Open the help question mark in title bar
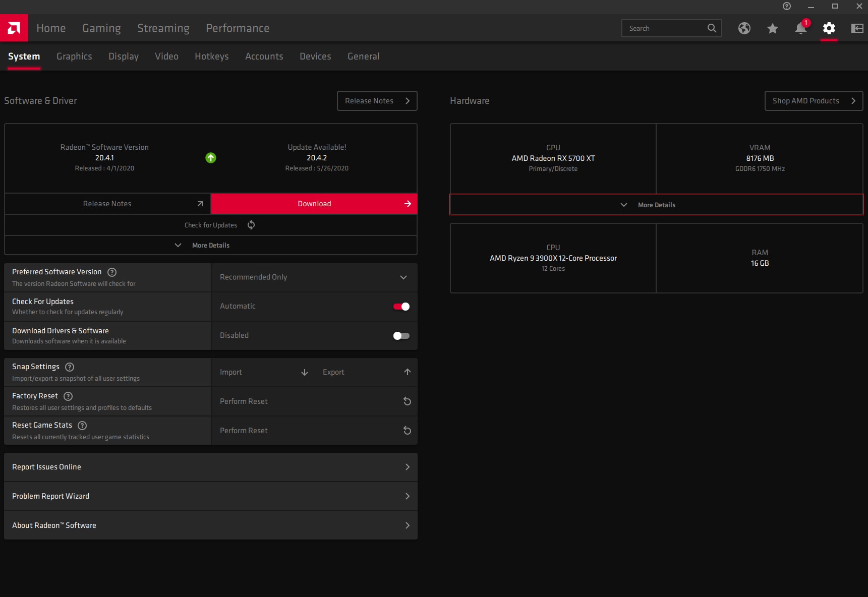This screenshot has width=868, height=597. click(x=786, y=6)
